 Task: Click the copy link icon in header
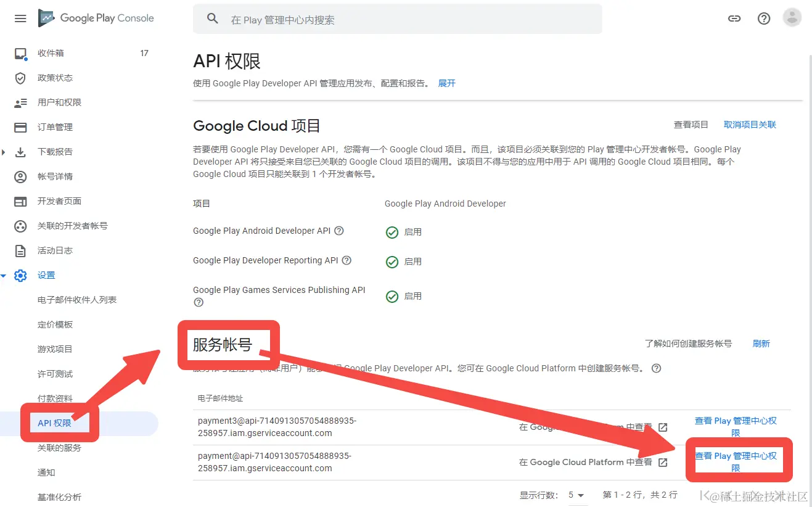pyautogui.click(x=734, y=19)
